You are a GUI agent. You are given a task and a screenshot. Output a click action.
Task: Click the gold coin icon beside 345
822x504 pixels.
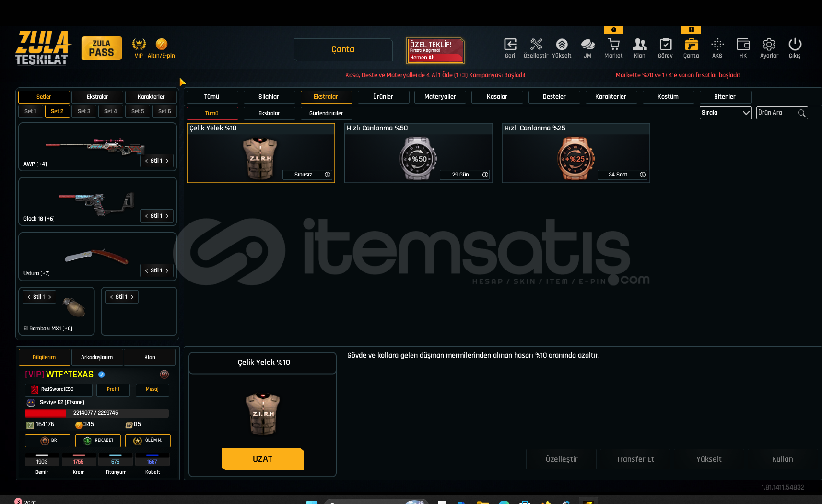79,425
